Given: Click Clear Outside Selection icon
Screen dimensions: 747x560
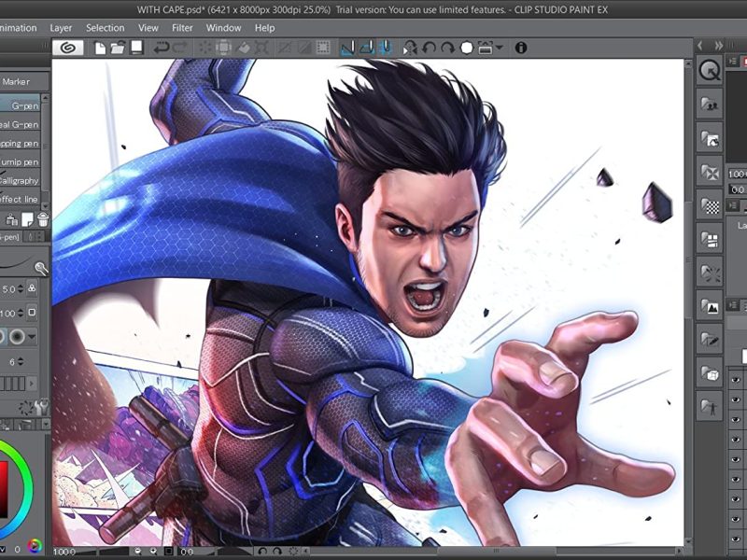Looking at the screenshot, I should point(223,48).
